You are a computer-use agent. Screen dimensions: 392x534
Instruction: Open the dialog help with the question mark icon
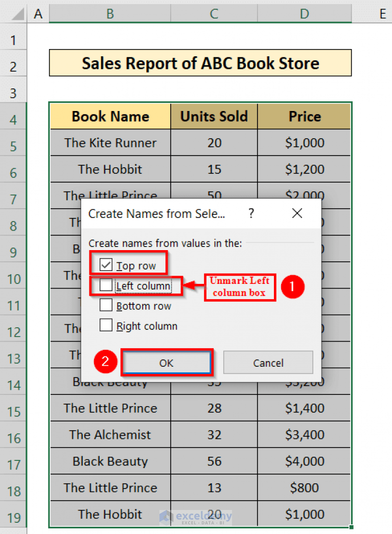click(x=251, y=214)
